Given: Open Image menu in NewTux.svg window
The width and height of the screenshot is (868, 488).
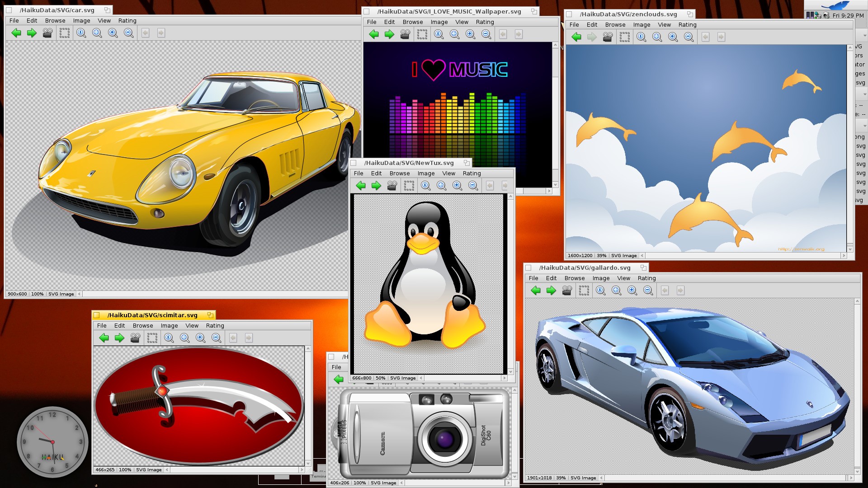Looking at the screenshot, I should pyautogui.click(x=426, y=174).
